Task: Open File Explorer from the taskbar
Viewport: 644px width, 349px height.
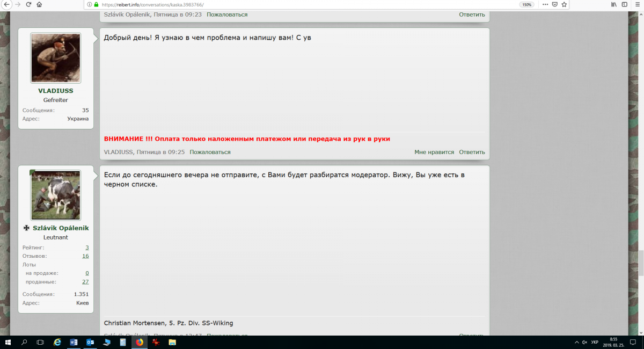Action: (172, 342)
